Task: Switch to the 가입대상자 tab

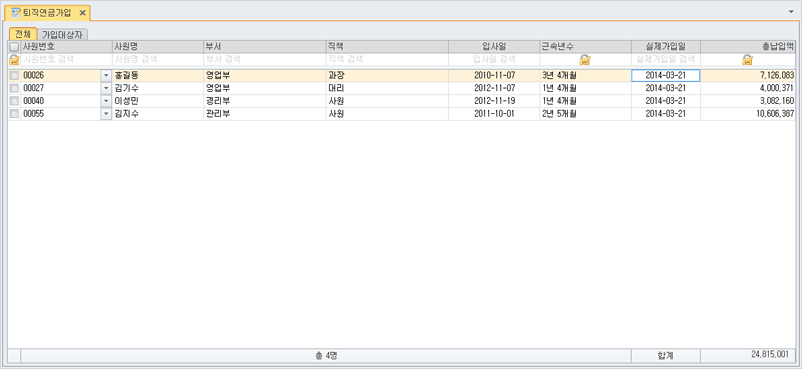Action: (x=63, y=34)
